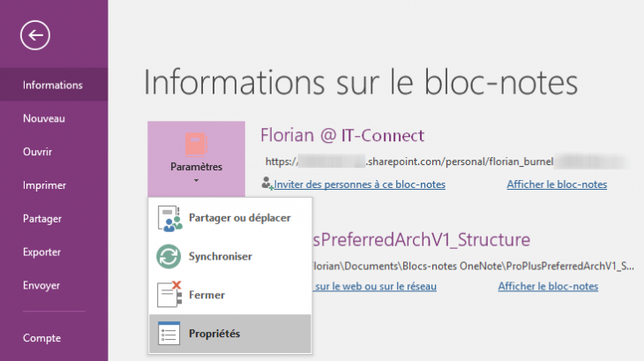Click the green Synchroniser icon
The image size is (644, 361).
click(x=168, y=257)
